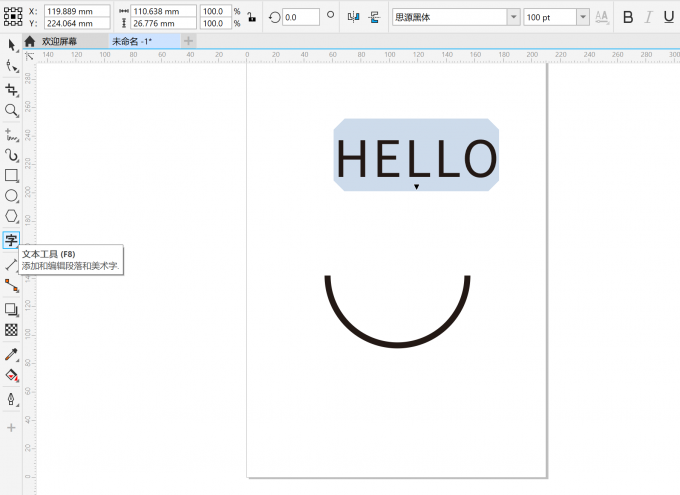
Task: Select the Outline pen tool
Action: click(x=11, y=399)
